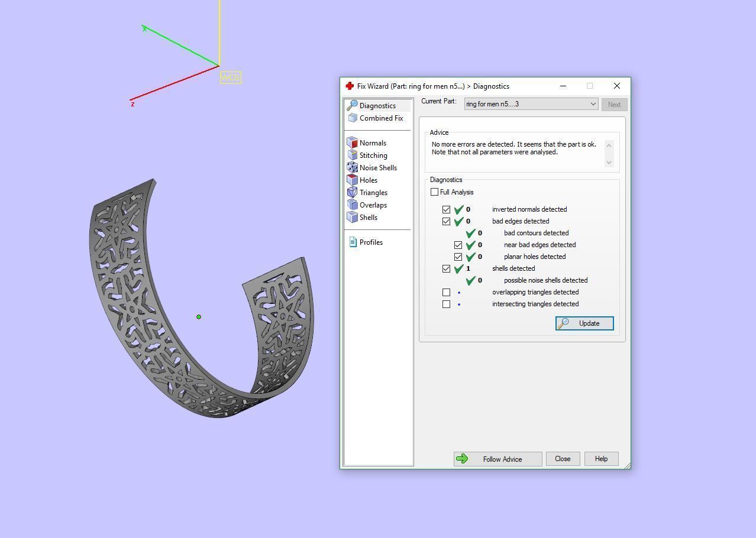Open the Diagnostics page
Screen dimensions: 756x538
(x=377, y=105)
